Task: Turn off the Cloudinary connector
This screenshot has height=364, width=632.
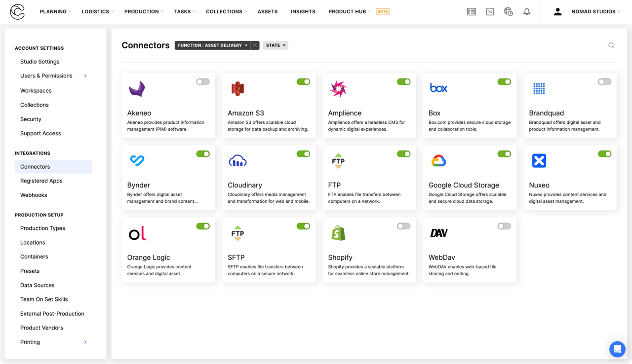Action: pyautogui.click(x=303, y=154)
